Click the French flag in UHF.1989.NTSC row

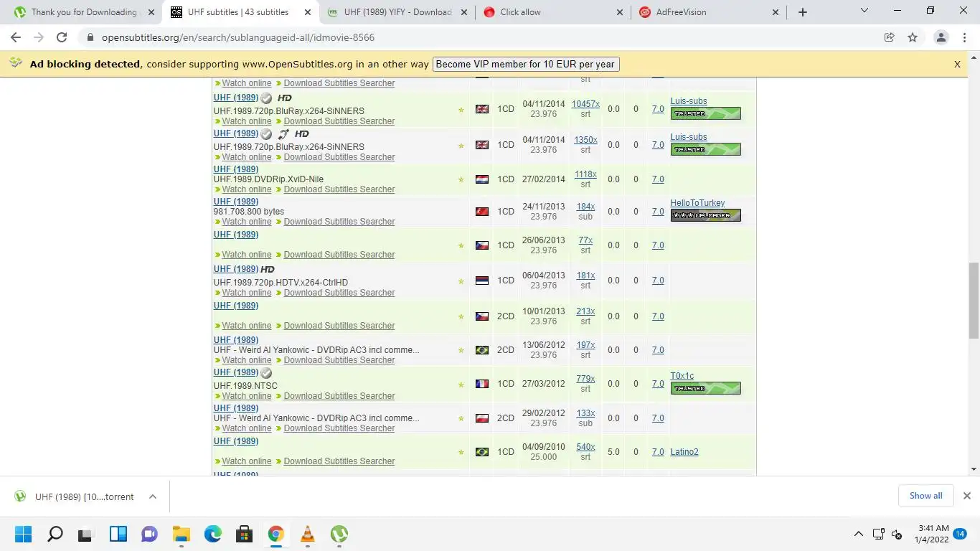[x=482, y=384]
